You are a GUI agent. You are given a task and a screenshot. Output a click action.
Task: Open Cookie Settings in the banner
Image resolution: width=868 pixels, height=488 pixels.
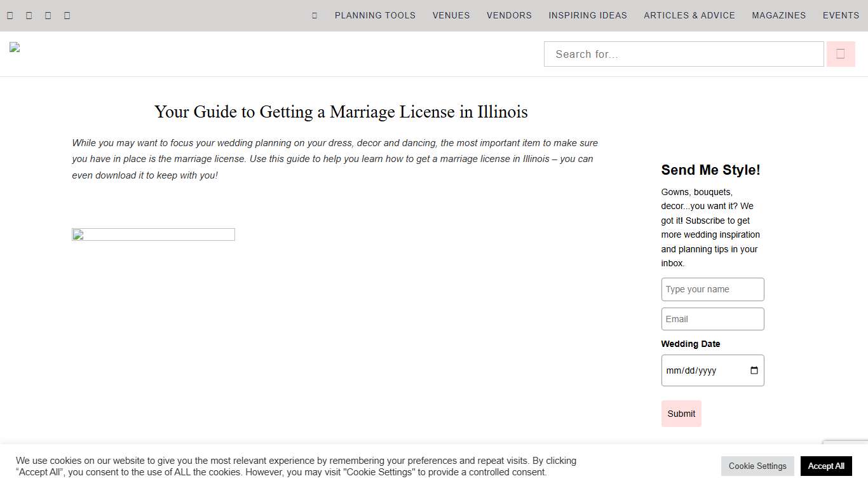757,466
